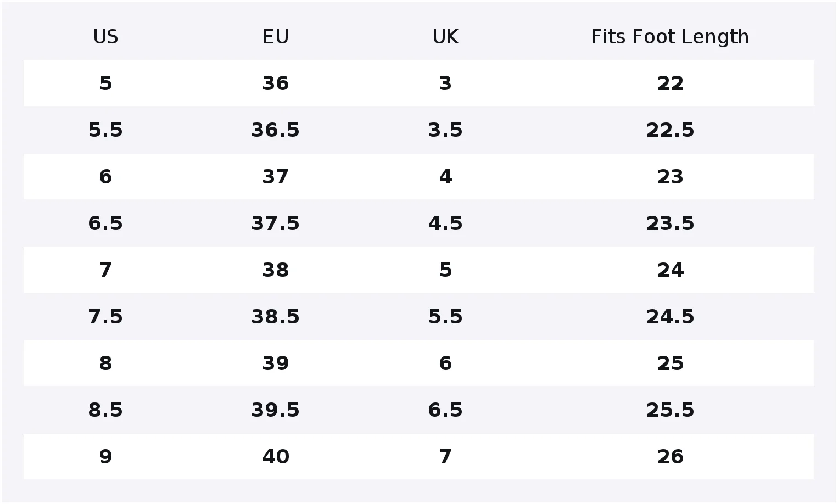The width and height of the screenshot is (838, 504).
Task: Select EU size 40 cell
Action: pos(275,457)
